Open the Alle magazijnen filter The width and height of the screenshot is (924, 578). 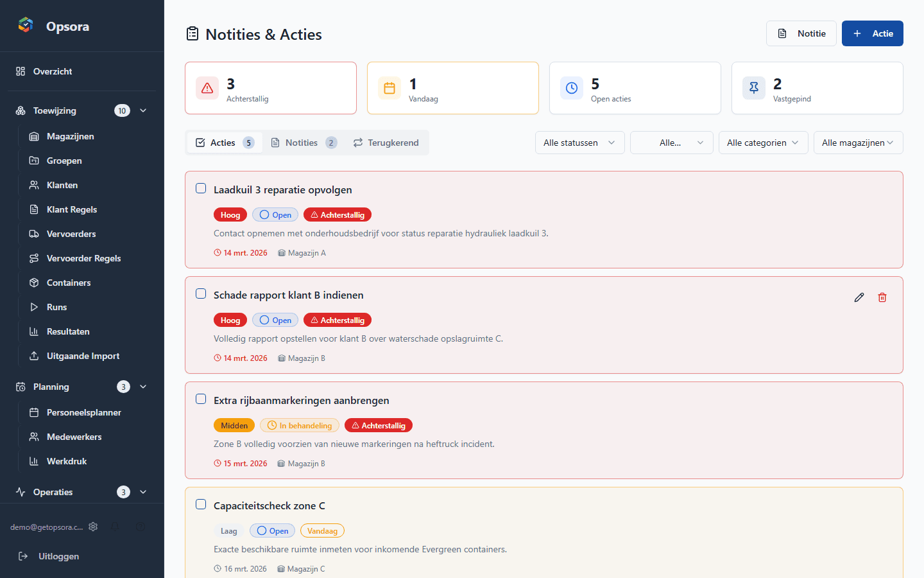(x=858, y=143)
